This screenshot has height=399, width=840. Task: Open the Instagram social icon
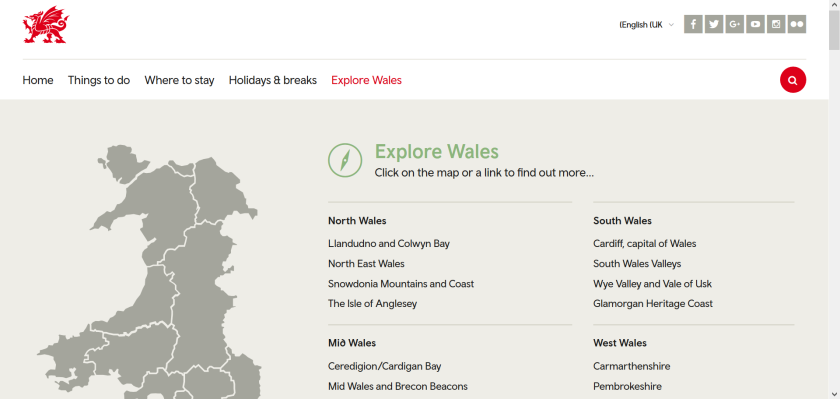[776, 24]
